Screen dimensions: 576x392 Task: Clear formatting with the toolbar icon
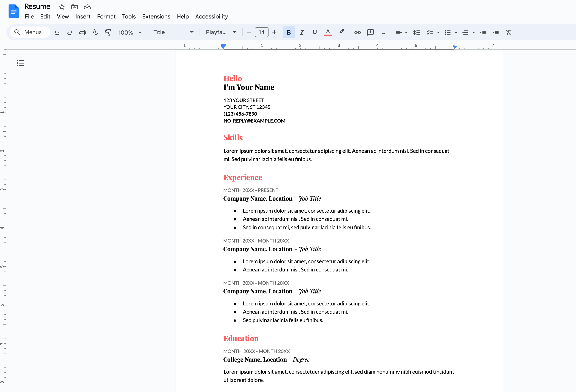509,32
